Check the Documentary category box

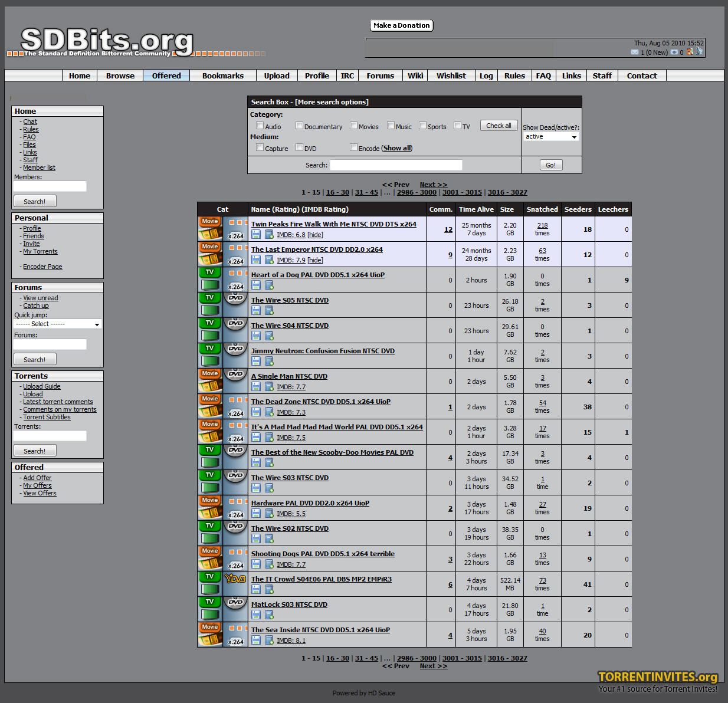[299, 126]
